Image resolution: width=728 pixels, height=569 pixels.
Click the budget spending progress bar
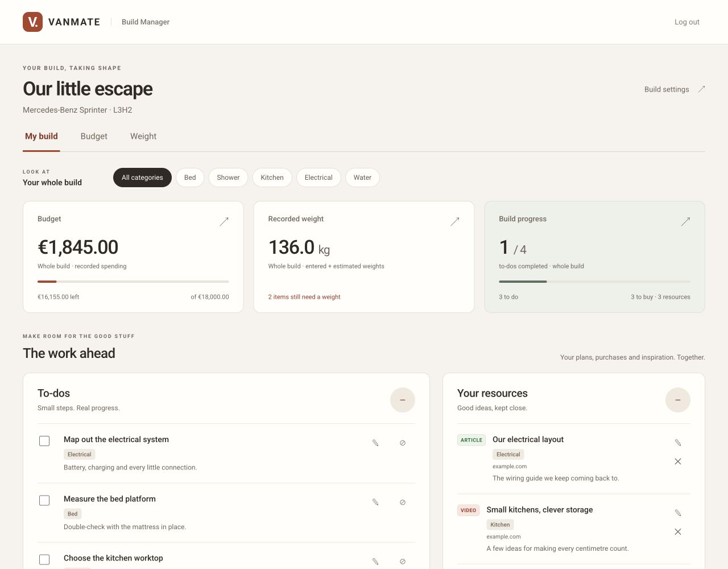133,282
